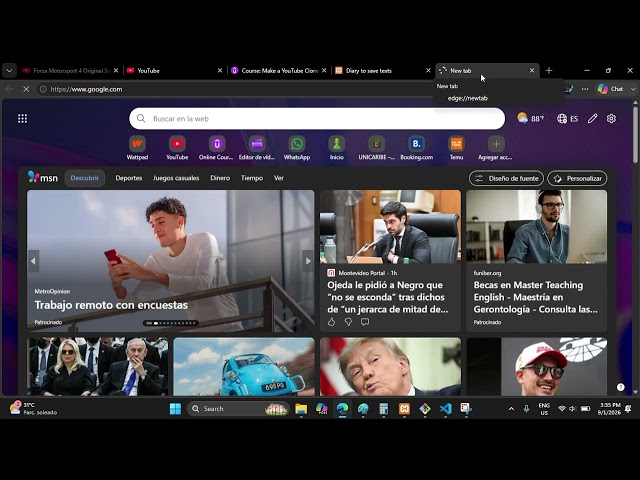
Task: Open the ES language region selector
Action: 568,118
